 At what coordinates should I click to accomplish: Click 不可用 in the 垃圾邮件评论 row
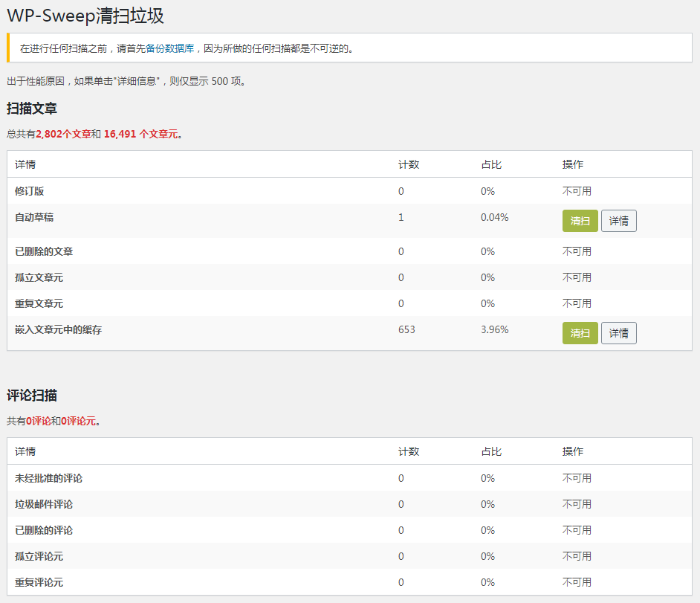[x=577, y=504]
